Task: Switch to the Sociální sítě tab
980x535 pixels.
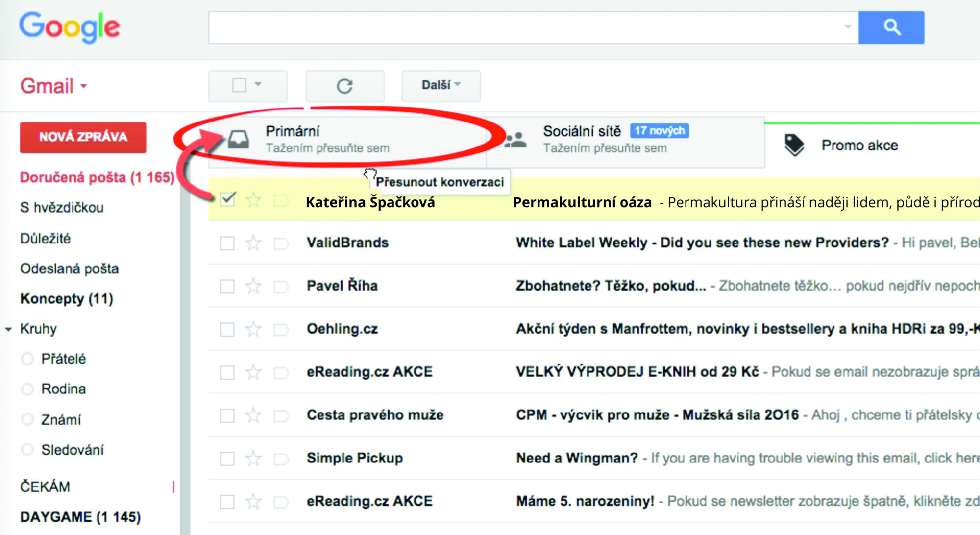Action: click(x=626, y=142)
